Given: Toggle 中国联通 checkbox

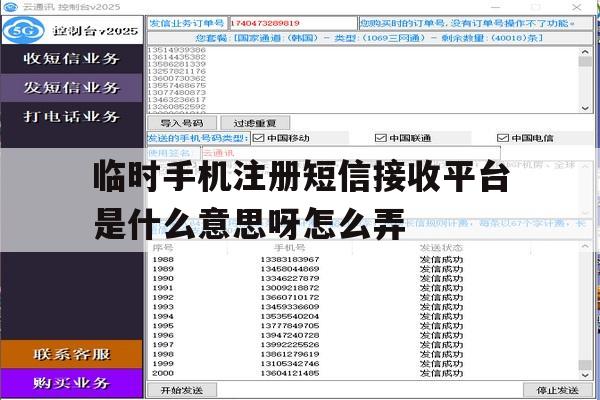Looking at the screenshot, I should [380, 138].
